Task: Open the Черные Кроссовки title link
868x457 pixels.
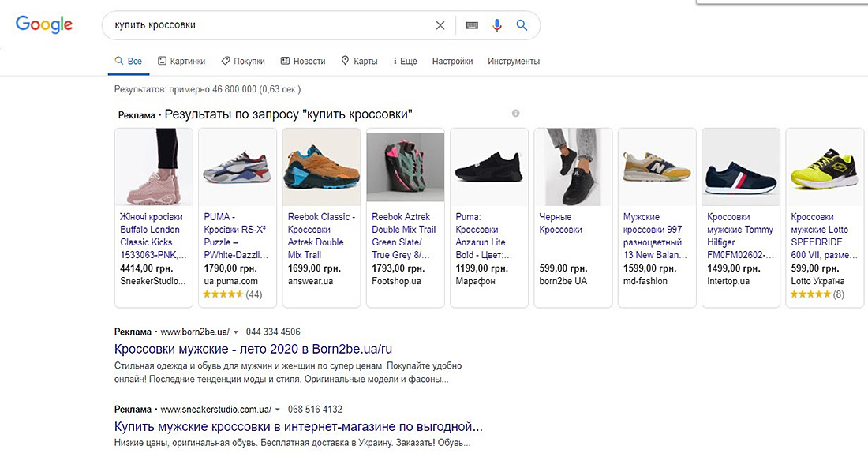Action: coord(560,223)
